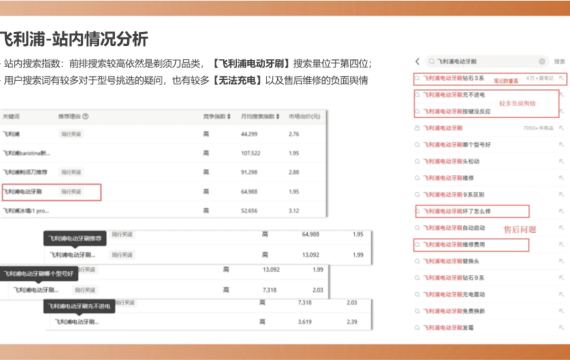The height and width of the screenshot is (360, 570).
Task: Click the monthly search value 3,619
Action: click(x=305, y=322)
